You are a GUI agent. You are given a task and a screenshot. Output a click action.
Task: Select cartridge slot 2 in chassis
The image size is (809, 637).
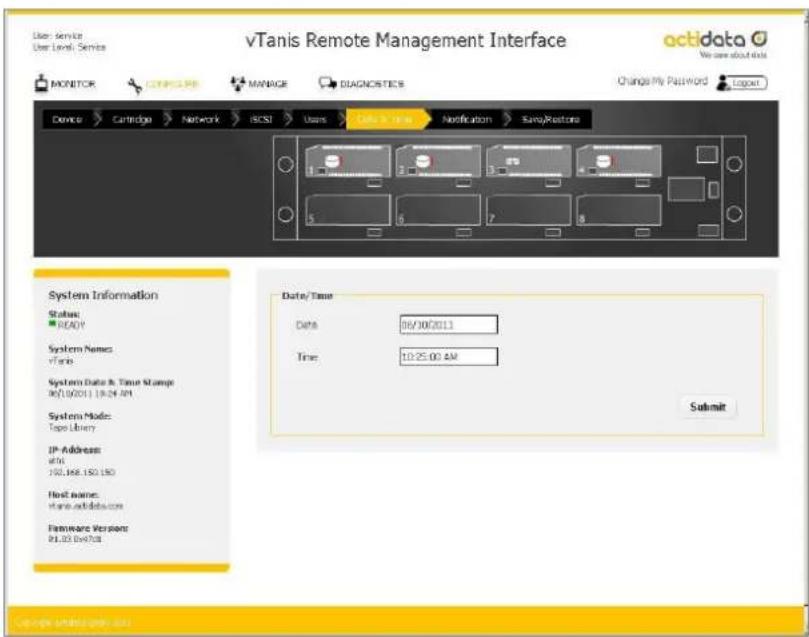coord(438,161)
